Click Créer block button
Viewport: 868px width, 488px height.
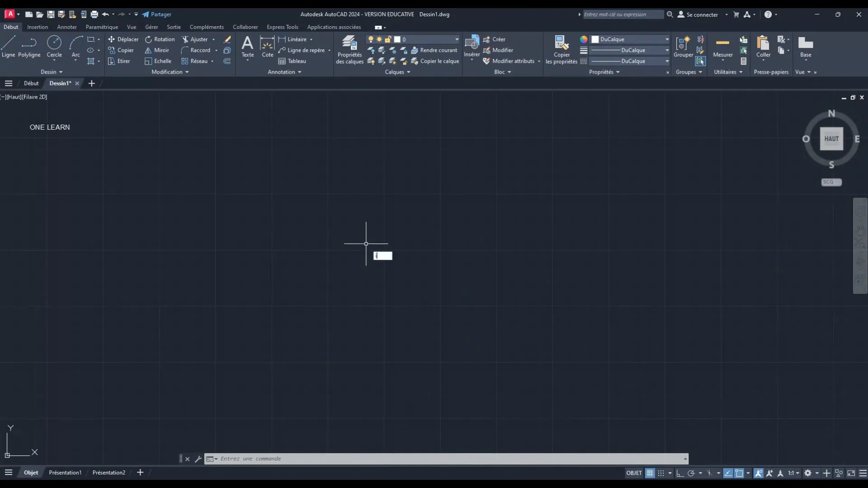[494, 39]
